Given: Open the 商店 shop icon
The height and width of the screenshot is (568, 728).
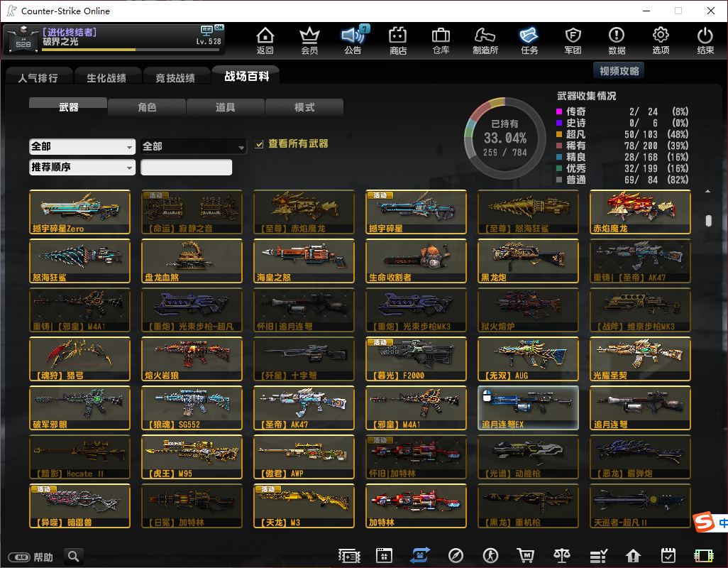Looking at the screenshot, I should (x=398, y=40).
